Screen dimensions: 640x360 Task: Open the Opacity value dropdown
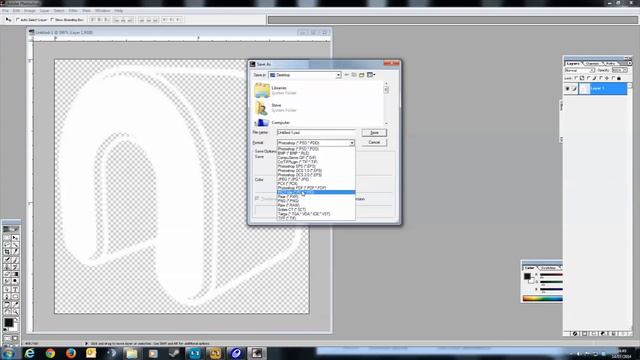(x=624, y=70)
